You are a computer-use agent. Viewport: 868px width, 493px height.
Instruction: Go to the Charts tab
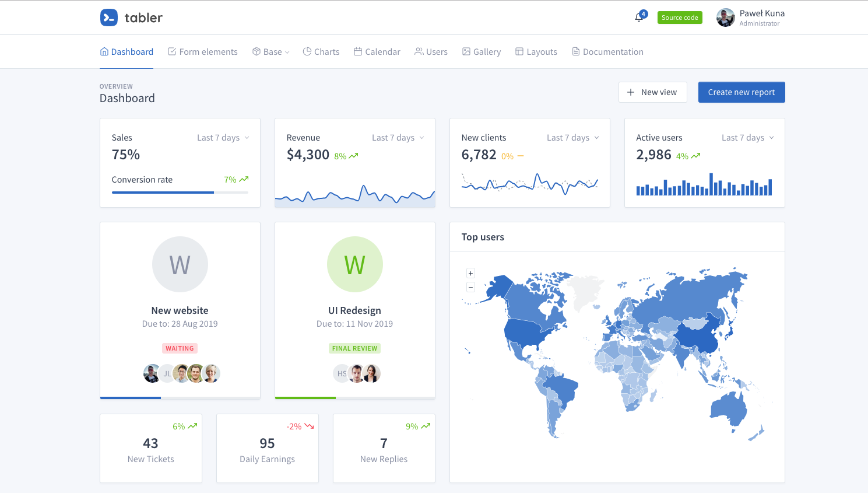(321, 52)
